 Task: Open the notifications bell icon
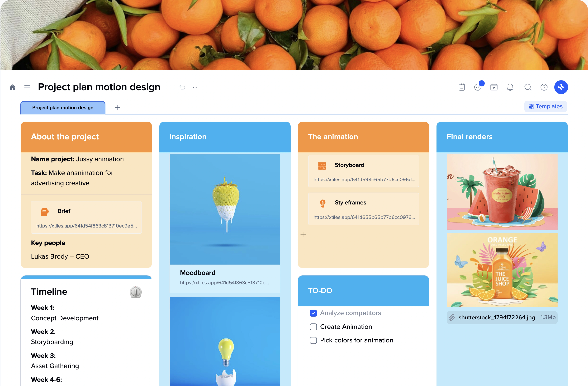pyautogui.click(x=510, y=87)
